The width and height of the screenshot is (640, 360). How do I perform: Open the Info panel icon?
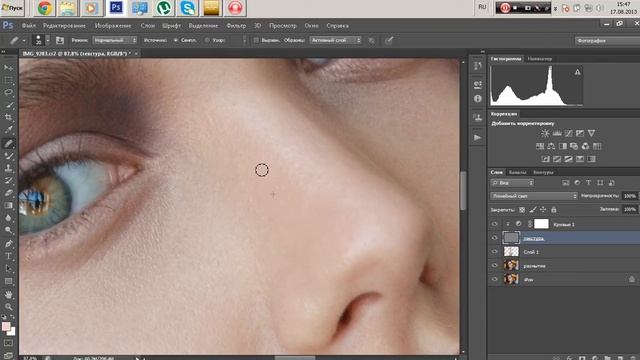click(478, 99)
